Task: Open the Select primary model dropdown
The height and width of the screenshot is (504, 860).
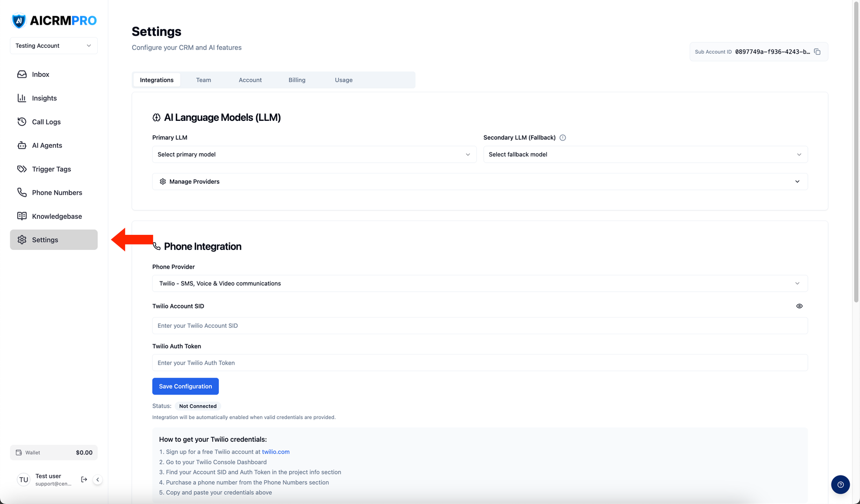Action: click(x=314, y=154)
